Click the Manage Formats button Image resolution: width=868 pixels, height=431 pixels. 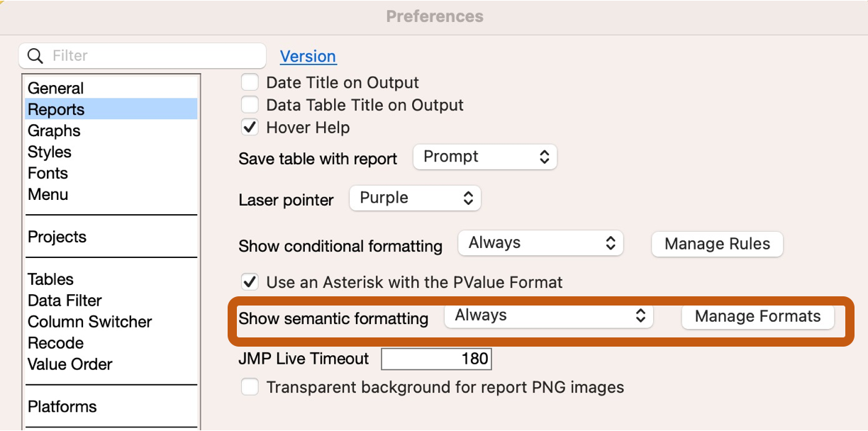click(x=757, y=317)
